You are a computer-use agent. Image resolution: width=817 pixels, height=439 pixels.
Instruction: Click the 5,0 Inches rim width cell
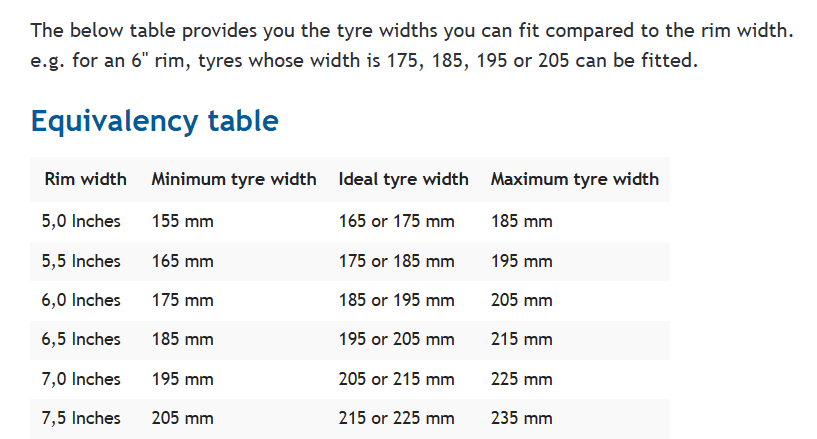point(81,221)
